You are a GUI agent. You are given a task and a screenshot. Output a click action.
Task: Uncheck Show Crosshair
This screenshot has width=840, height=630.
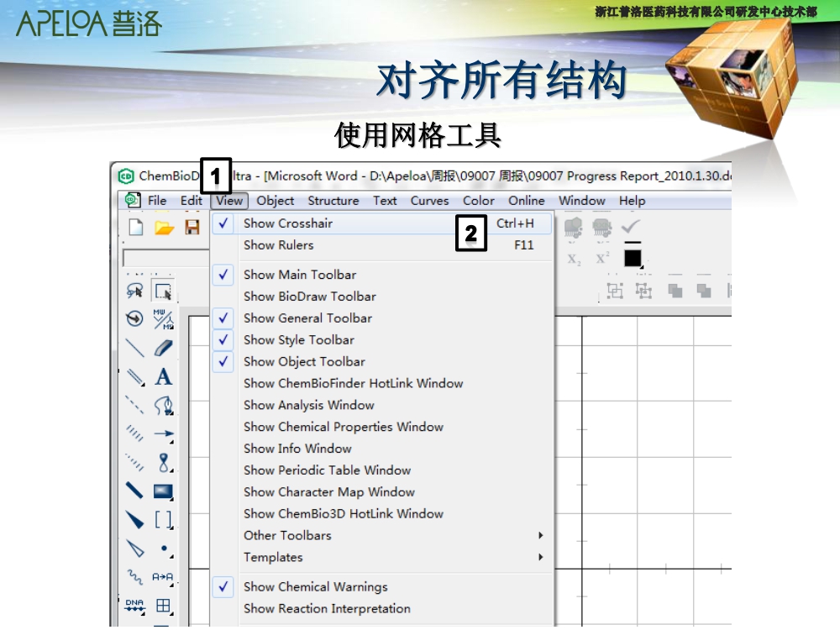tap(381, 223)
